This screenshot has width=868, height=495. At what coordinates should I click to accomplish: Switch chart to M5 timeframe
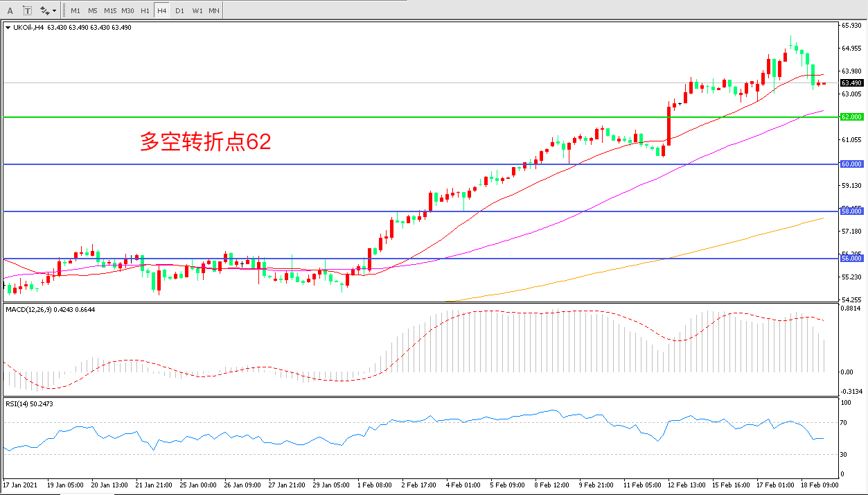pos(93,11)
